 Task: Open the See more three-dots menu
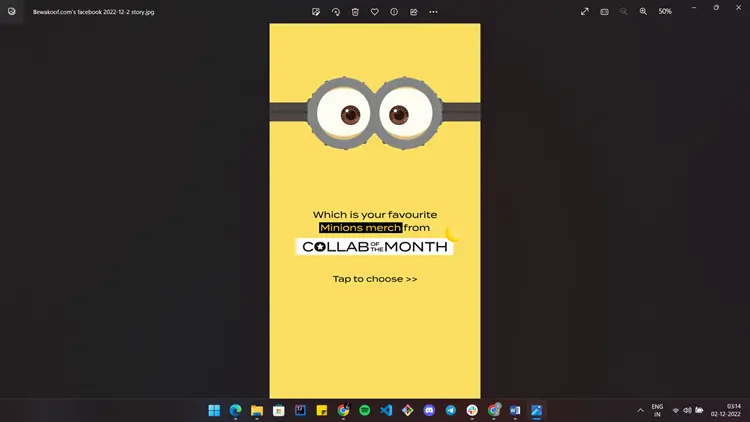(x=433, y=12)
